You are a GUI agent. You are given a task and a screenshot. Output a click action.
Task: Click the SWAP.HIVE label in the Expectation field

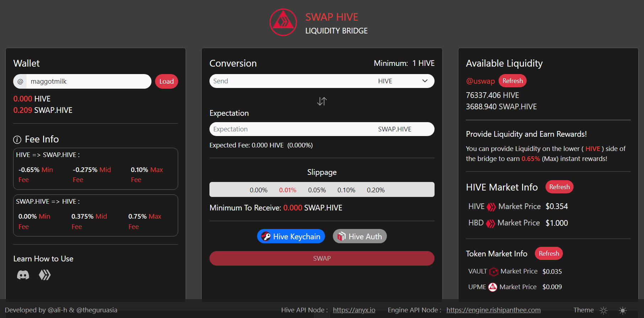tap(395, 129)
